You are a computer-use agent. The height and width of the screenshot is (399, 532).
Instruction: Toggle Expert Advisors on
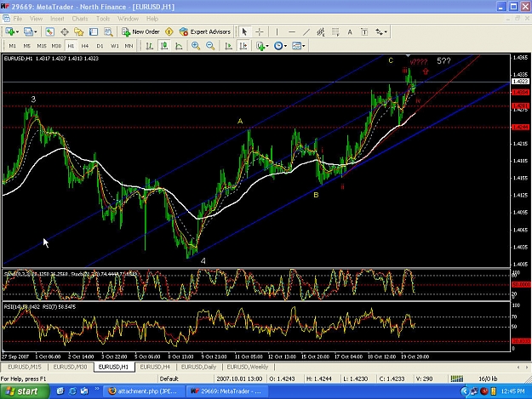pyautogui.click(x=205, y=31)
